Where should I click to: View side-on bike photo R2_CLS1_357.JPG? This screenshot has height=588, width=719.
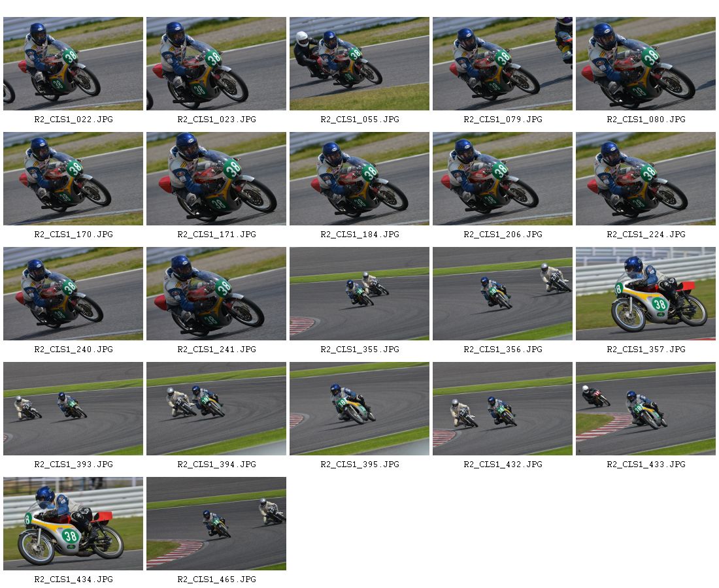tap(645, 294)
